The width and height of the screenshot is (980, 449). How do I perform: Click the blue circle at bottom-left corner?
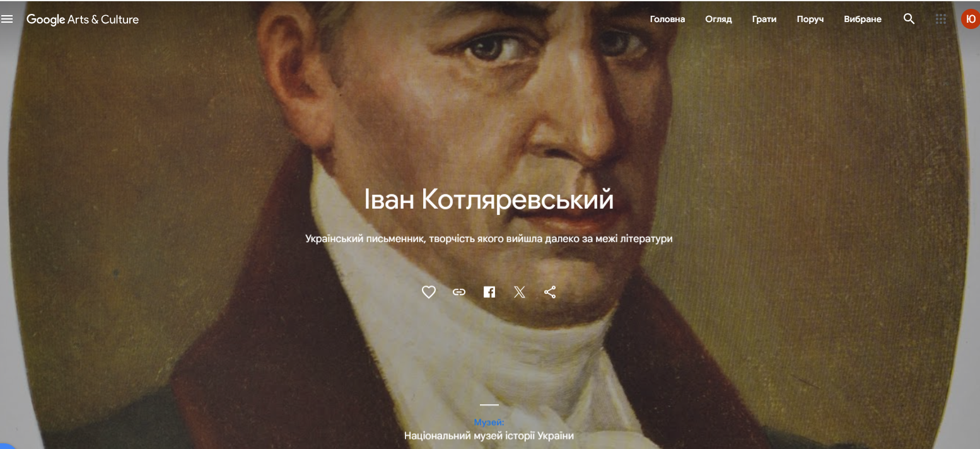coord(4,445)
